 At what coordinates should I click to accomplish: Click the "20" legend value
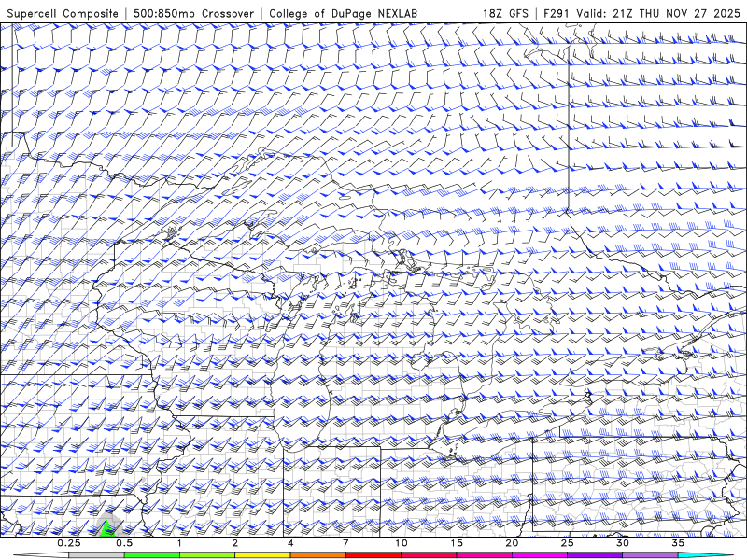[512, 543]
